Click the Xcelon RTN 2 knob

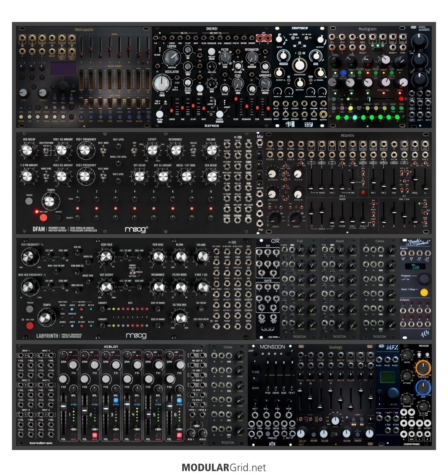pyautogui.click(x=202, y=432)
